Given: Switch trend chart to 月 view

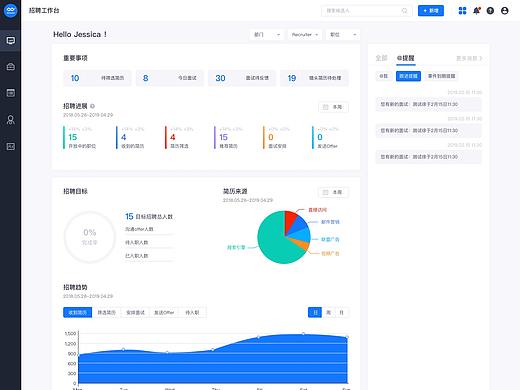Looking at the screenshot, I should click(x=342, y=312).
